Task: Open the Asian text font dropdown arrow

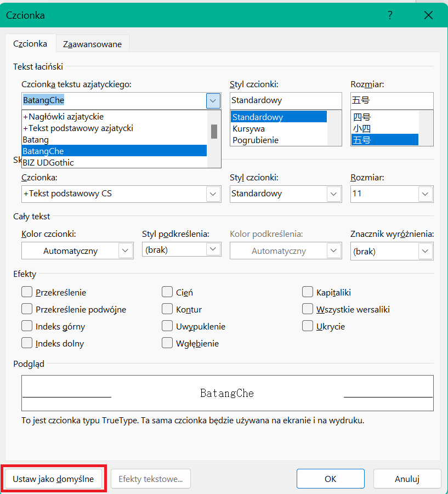Action: [x=213, y=101]
